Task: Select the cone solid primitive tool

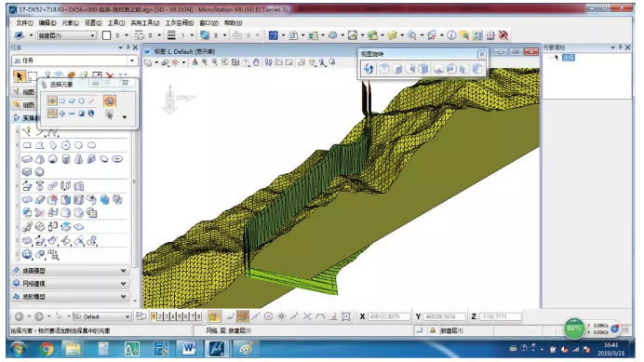Action: pos(78,159)
